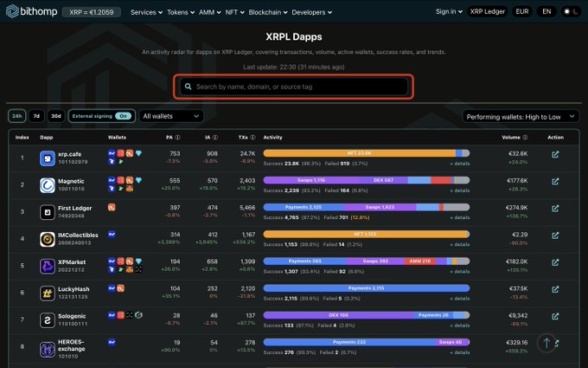
Task: Click the Activity column header
Action: 272,138
